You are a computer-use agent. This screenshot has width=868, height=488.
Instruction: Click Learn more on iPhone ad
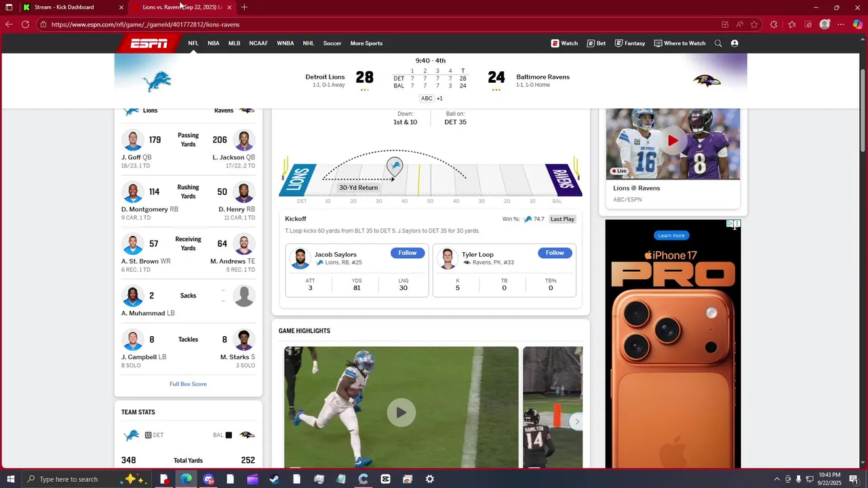[x=671, y=235]
